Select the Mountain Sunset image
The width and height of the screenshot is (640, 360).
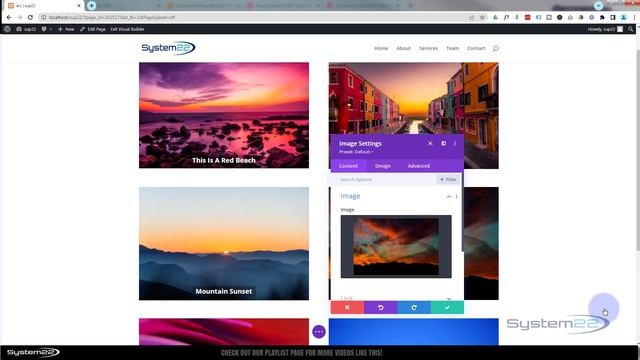[x=224, y=244]
